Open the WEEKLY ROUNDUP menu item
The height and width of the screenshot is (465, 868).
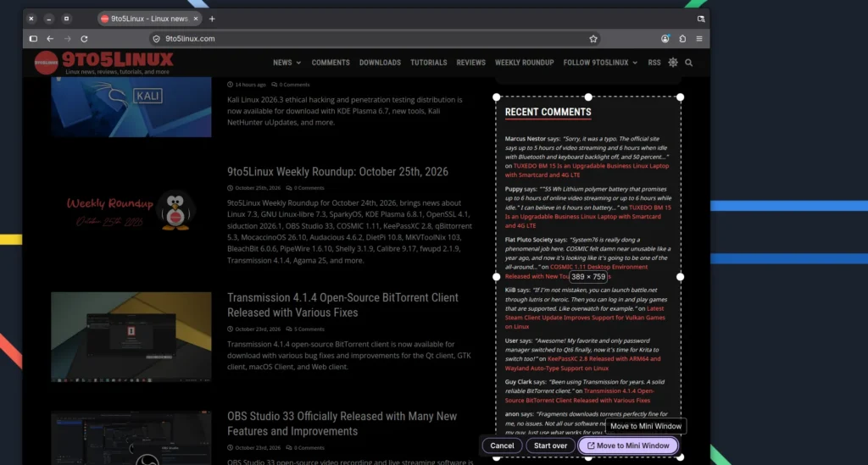tap(524, 63)
